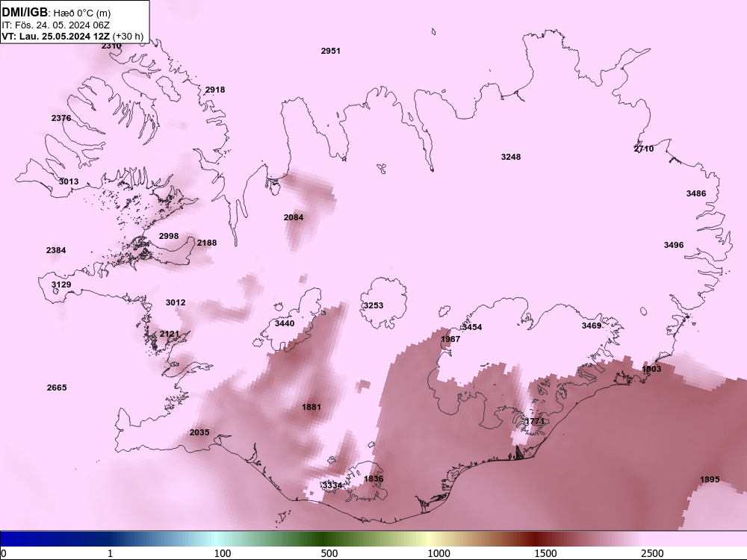Select the 1895 value offshore southeast
The image size is (747, 560).
click(x=710, y=479)
